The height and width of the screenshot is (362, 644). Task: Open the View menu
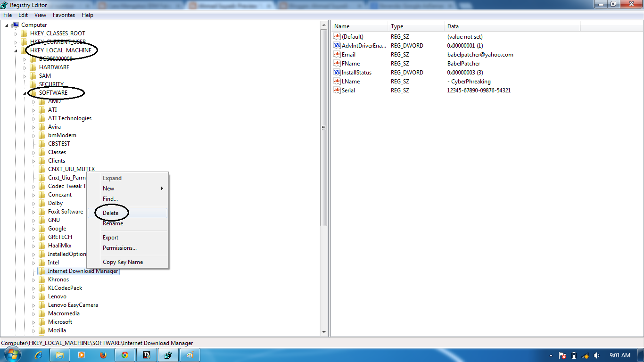(x=40, y=15)
